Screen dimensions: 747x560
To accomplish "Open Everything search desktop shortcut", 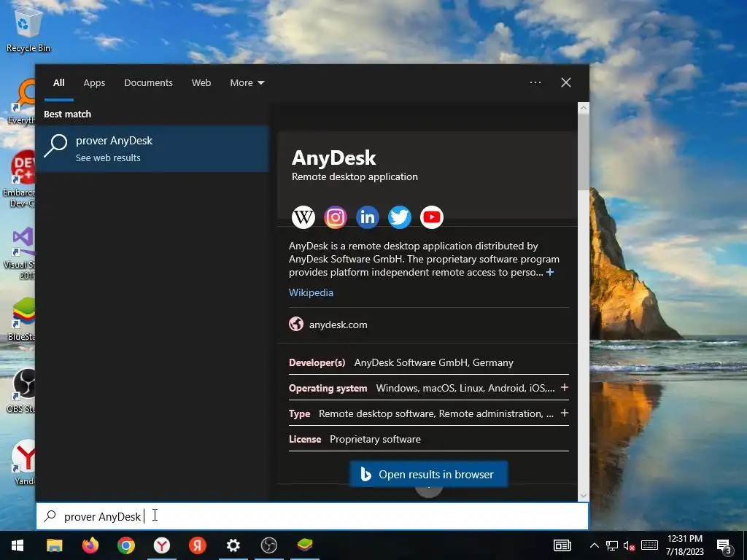I will [21, 102].
